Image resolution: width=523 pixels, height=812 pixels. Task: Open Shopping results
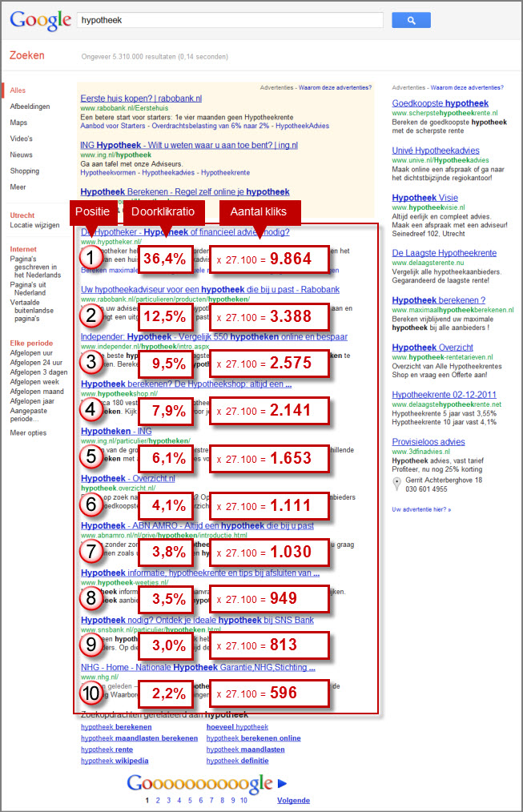(x=24, y=171)
